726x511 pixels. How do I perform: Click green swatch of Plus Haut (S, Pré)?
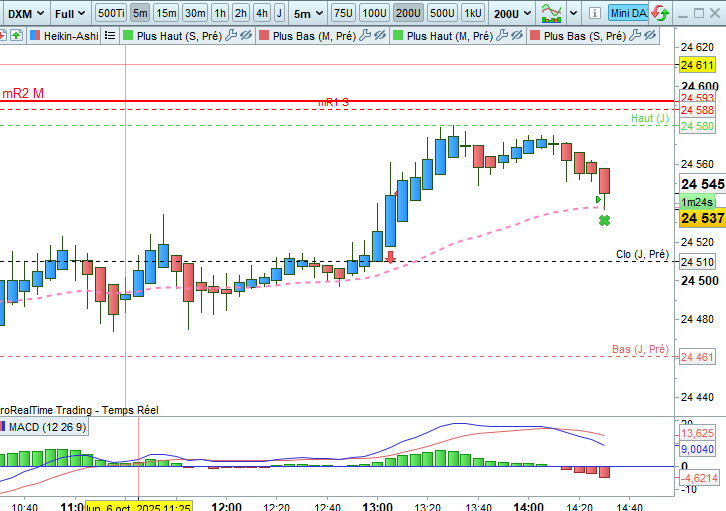(x=128, y=35)
